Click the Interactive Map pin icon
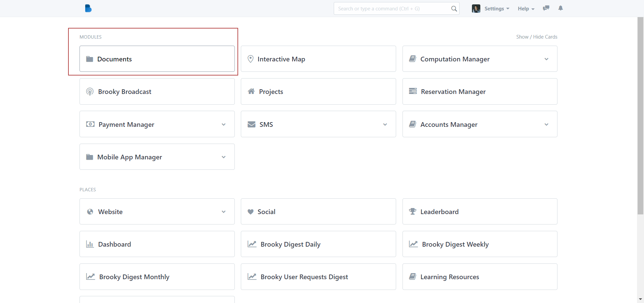Screen dimensions: 644x303 [x=250, y=59]
